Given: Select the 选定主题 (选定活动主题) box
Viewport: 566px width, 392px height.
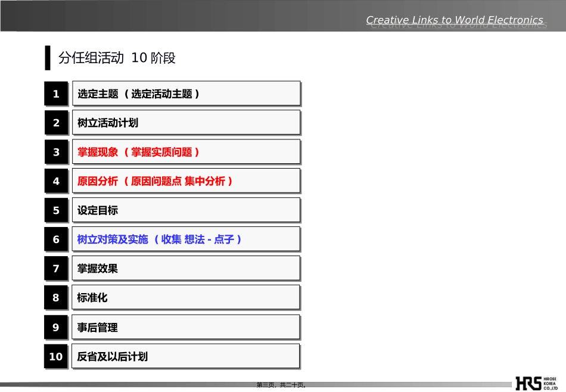Looking at the screenshot, I should coord(186,94).
